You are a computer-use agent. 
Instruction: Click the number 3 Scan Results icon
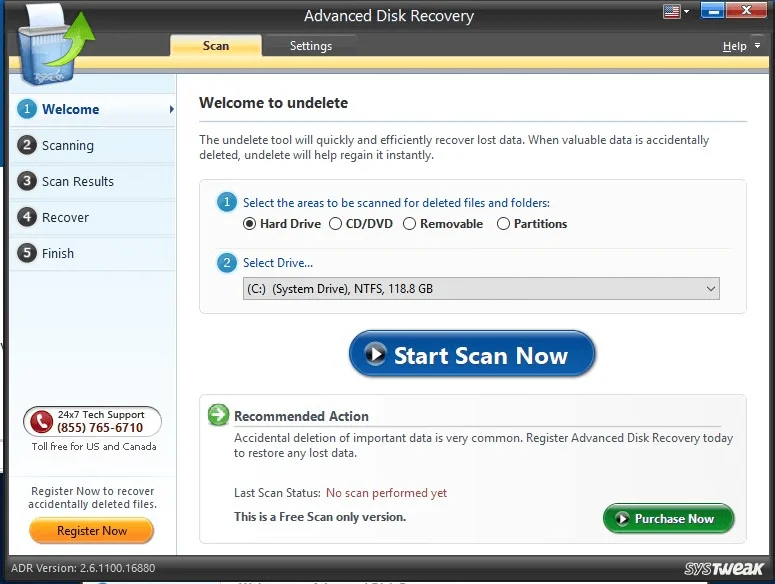[x=27, y=181]
